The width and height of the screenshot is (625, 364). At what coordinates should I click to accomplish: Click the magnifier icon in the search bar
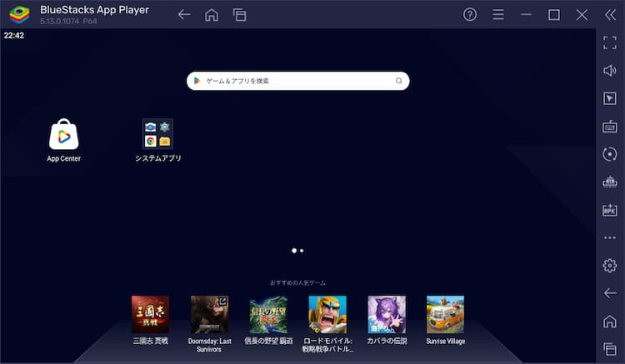398,81
